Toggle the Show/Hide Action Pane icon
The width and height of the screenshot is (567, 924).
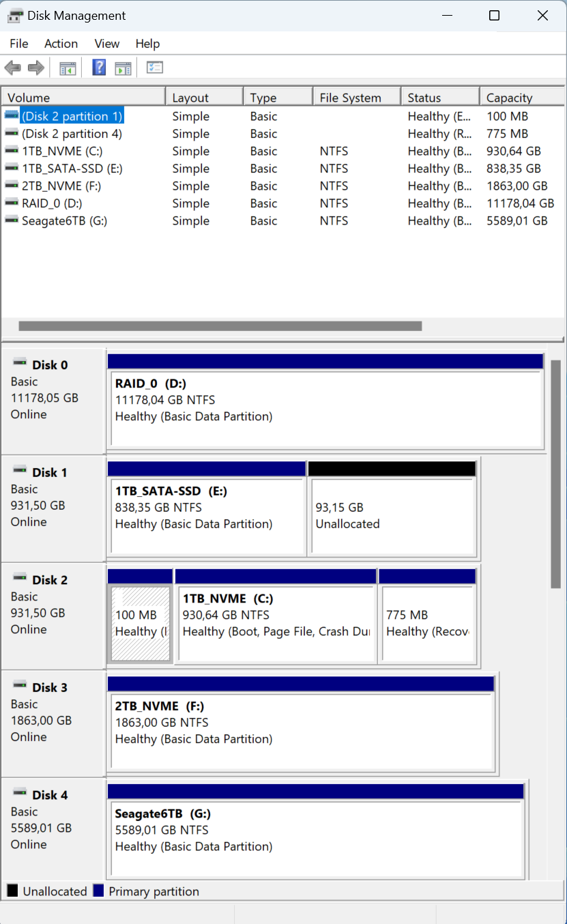click(123, 68)
